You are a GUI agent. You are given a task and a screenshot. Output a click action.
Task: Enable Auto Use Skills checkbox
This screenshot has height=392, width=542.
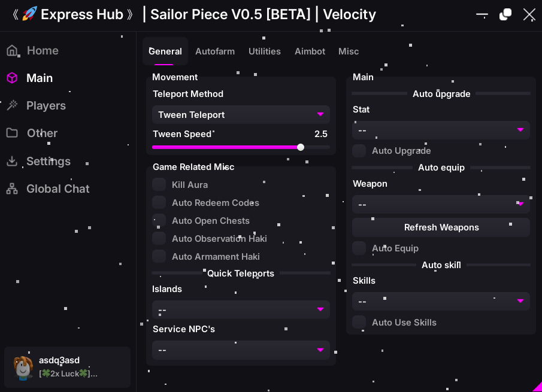tap(359, 322)
